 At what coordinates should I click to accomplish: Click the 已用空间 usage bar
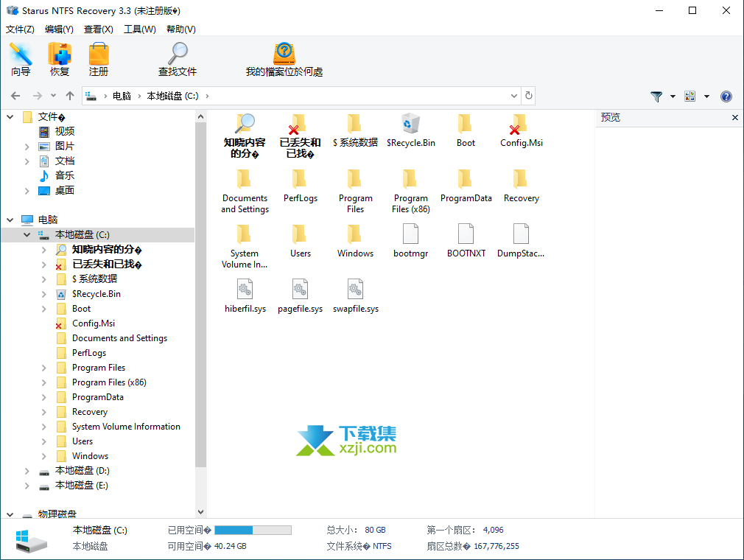tap(253, 530)
